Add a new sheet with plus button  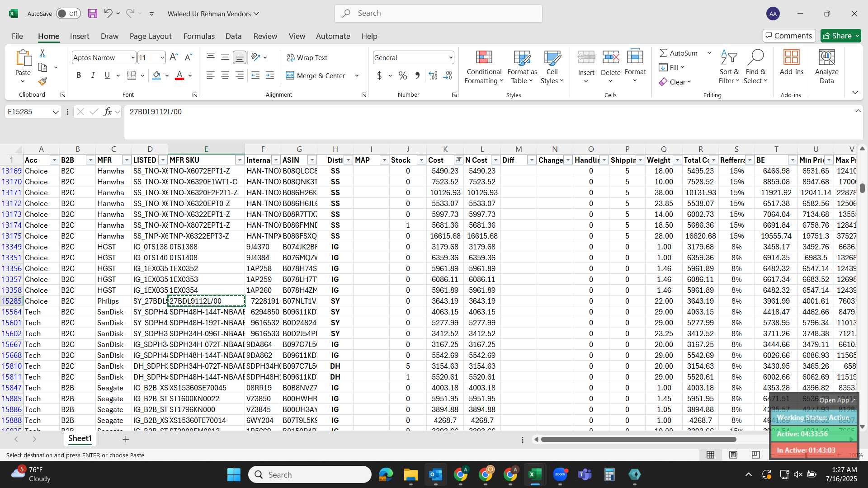point(126,439)
